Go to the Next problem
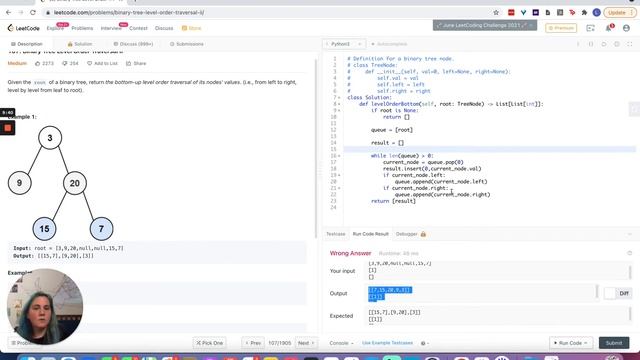This screenshot has width=640, height=360. click(306, 343)
